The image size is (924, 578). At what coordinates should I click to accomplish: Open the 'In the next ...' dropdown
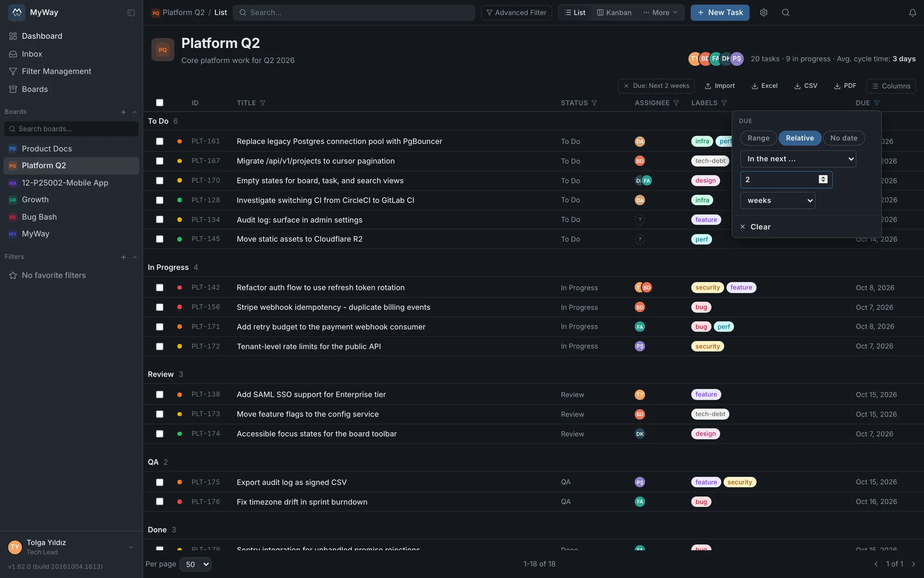pyautogui.click(x=798, y=159)
